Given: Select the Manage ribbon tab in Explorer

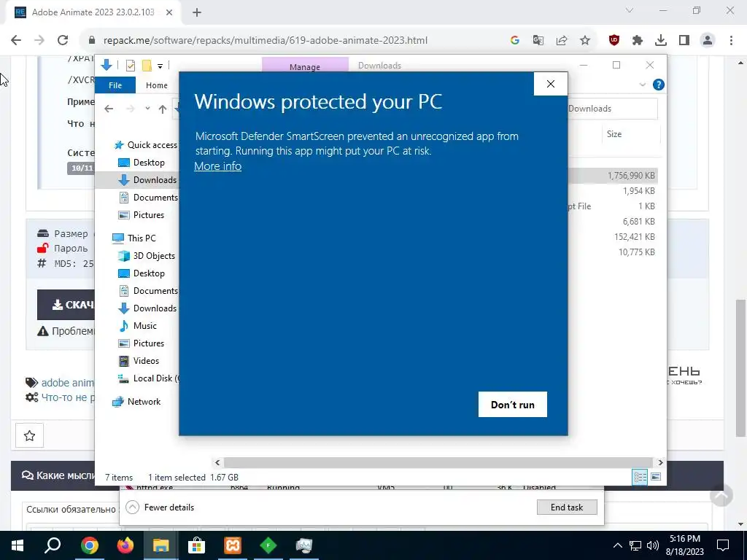Looking at the screenshot, I should (x=305, y=67).
